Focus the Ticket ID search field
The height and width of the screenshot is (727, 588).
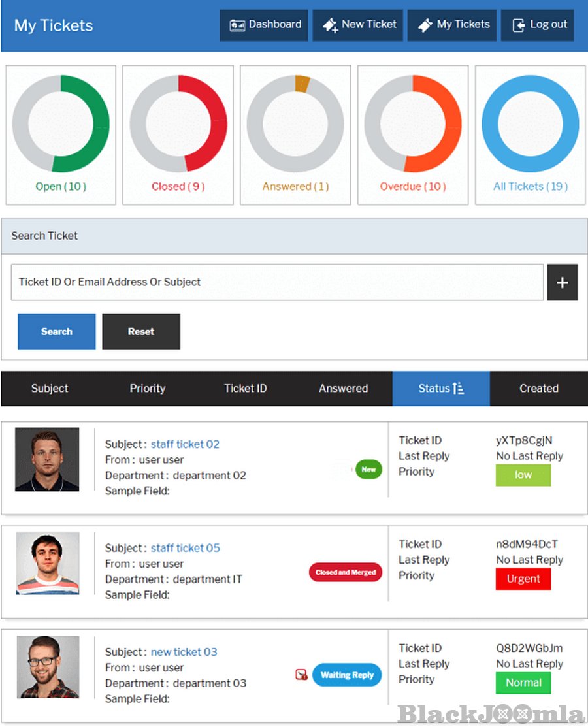point(277,282)
